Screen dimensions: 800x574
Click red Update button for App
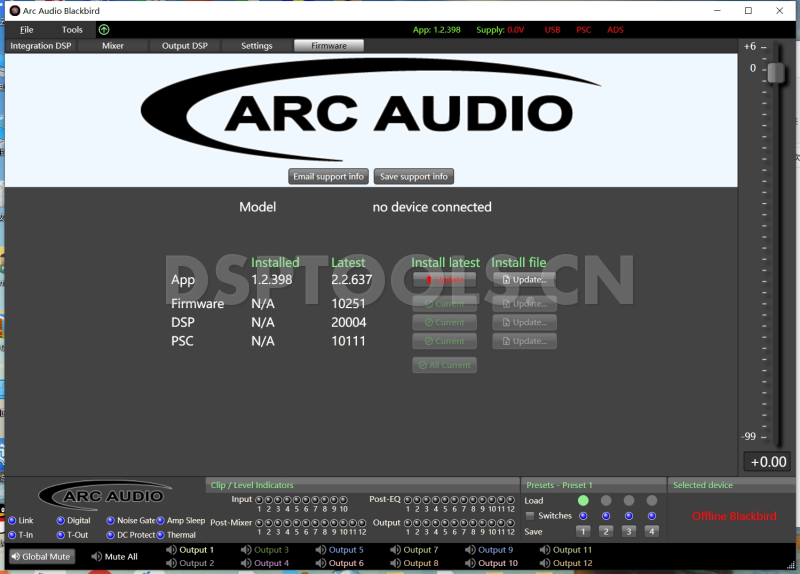pyautogui.click(x=444, y=280)
